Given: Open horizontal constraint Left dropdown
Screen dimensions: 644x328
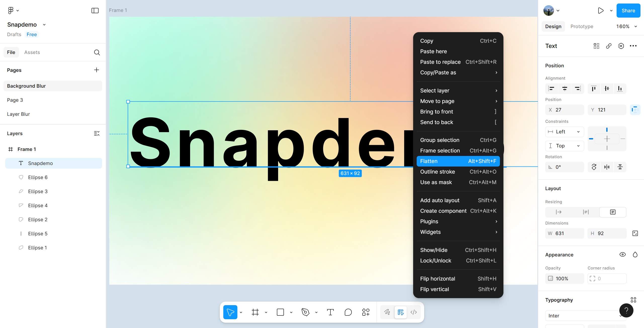Looking at the screenshot, I should tap(565, 132).
